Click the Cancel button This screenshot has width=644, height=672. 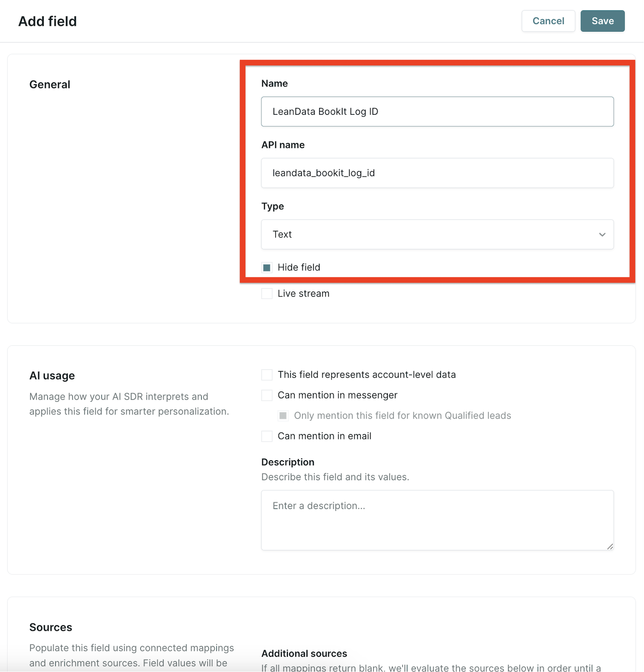point(548,21)
